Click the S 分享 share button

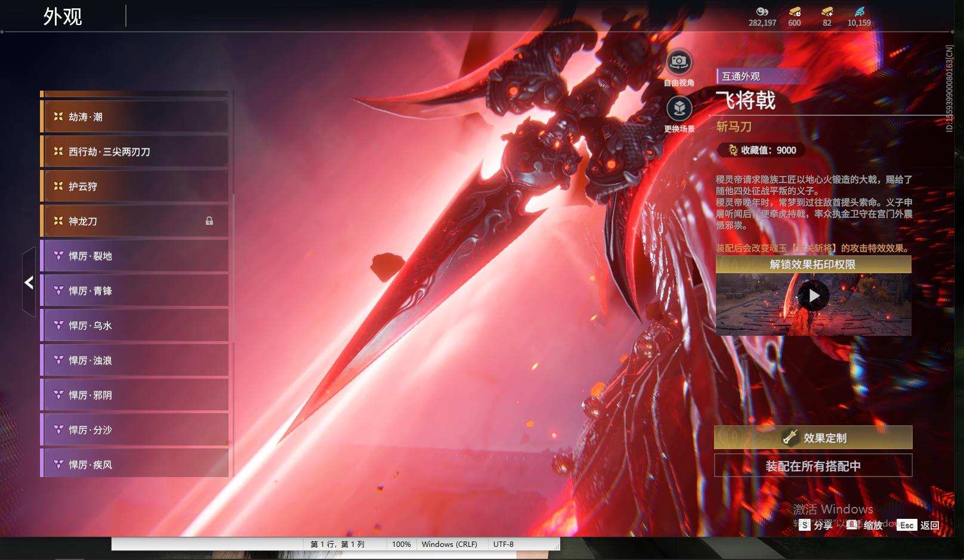[x=815, y=525]
